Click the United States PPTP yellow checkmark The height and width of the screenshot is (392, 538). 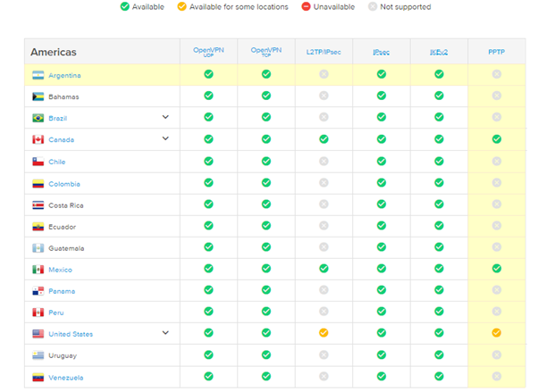tap(497, 333)
